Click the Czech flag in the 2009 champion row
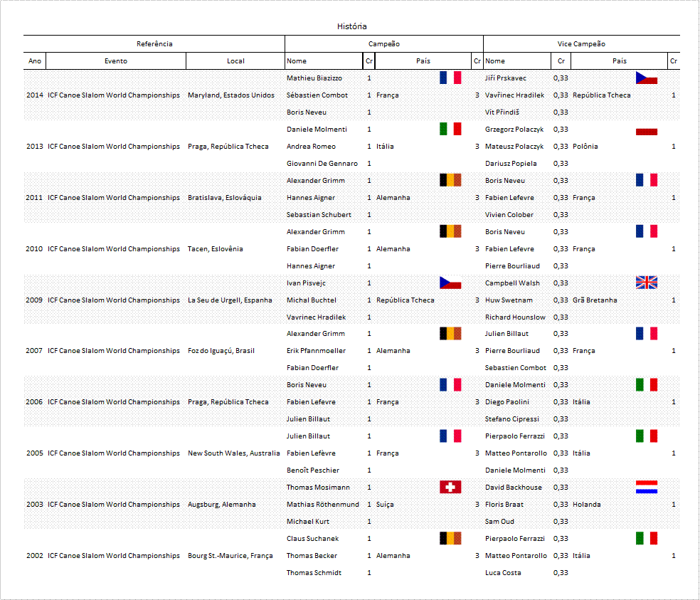The height and width of the screenshot is (600, 700). coord(450,283)
